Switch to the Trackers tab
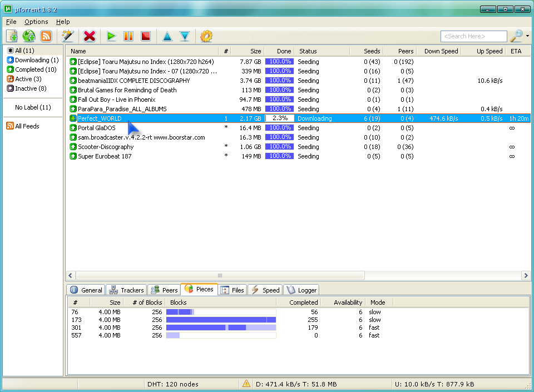The width and height of the screenshot is (534, 392). point(127,290)
